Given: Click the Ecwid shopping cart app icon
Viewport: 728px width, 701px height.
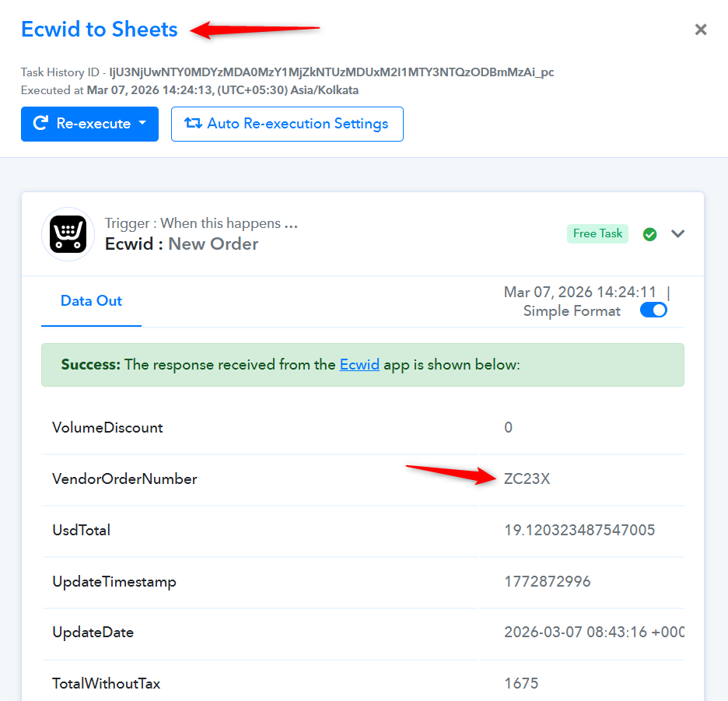Looking at the screenshot, I should click(x=68, y=234).
